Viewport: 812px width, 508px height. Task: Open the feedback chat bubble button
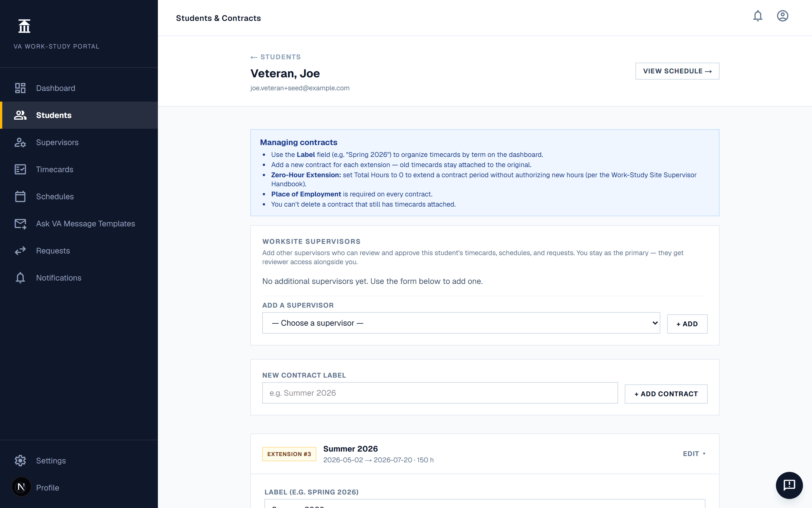pyautogui.click(x=789, y=485)
